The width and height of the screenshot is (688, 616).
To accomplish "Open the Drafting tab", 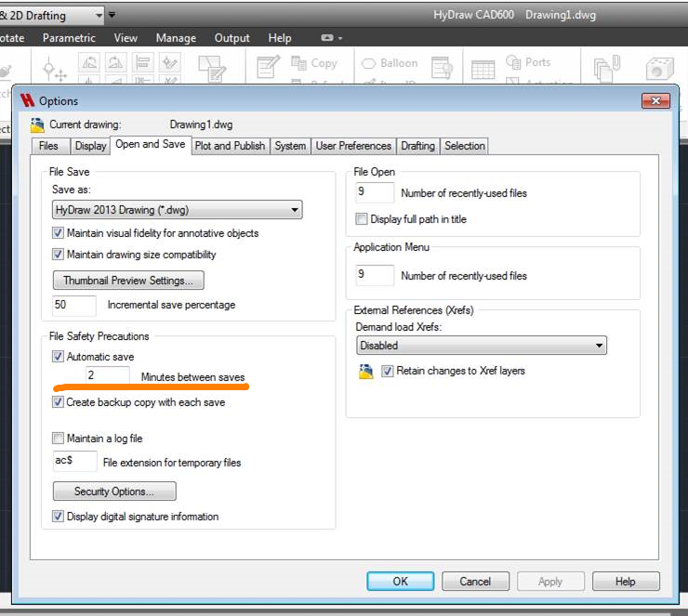I will (417, 146).
